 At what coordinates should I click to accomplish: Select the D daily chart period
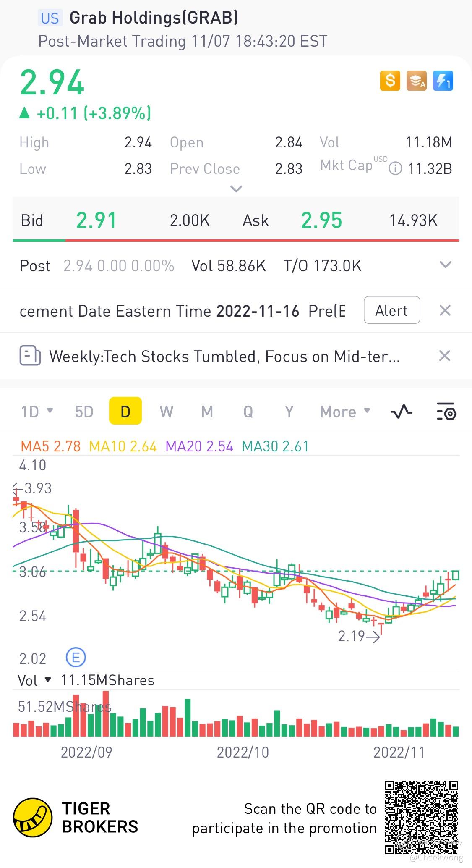pos(125,412)
